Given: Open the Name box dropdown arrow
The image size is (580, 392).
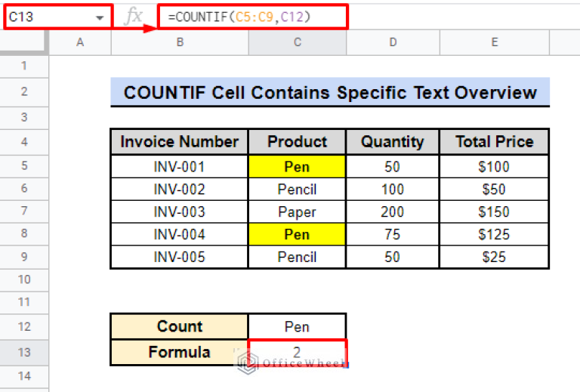Looking at the screenshot, I should click(100, 17).
